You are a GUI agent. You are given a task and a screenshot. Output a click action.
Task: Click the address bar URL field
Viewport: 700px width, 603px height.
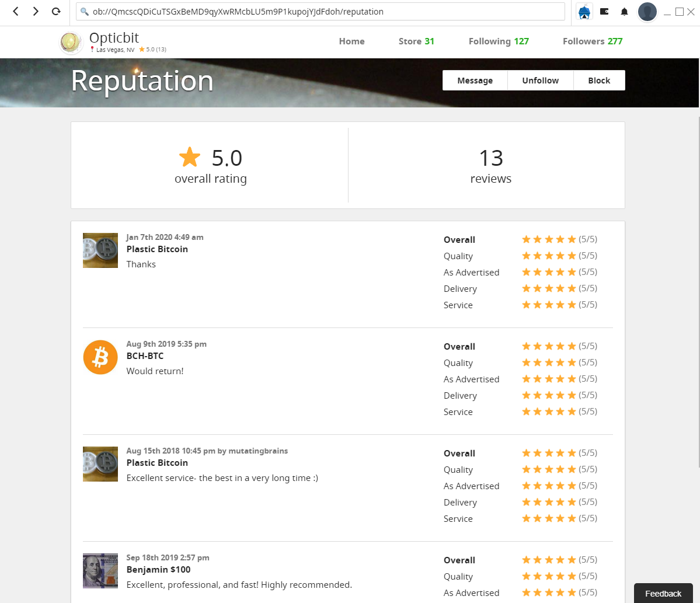pyautogui.click(x=320, y=12)
